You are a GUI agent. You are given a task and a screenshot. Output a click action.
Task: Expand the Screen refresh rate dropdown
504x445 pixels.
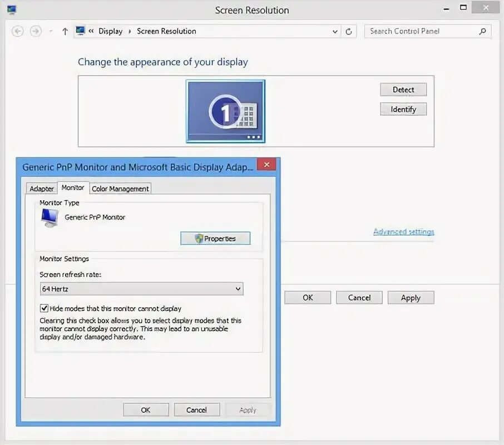141,289
